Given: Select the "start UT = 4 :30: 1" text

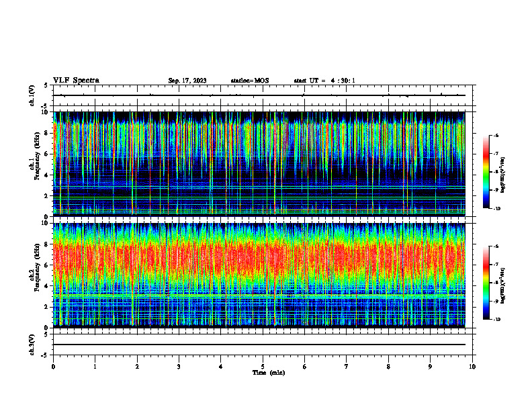Looking at the screenshot, I should [324, 81].
